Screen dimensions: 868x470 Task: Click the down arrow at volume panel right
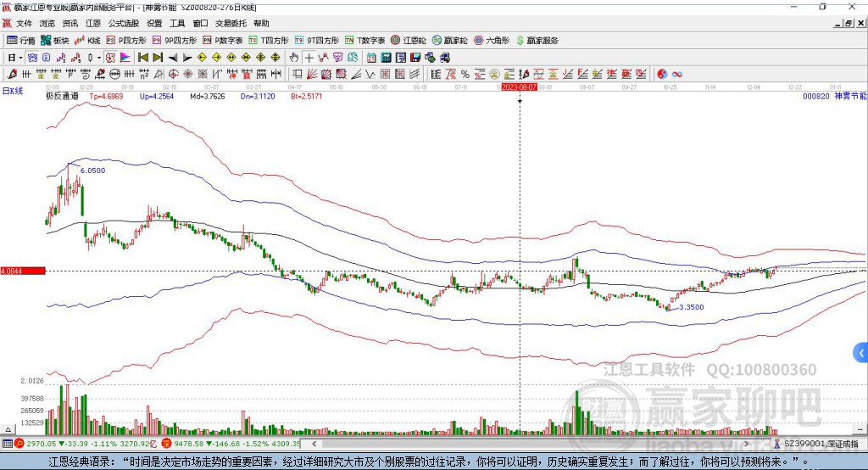[860, 429]
